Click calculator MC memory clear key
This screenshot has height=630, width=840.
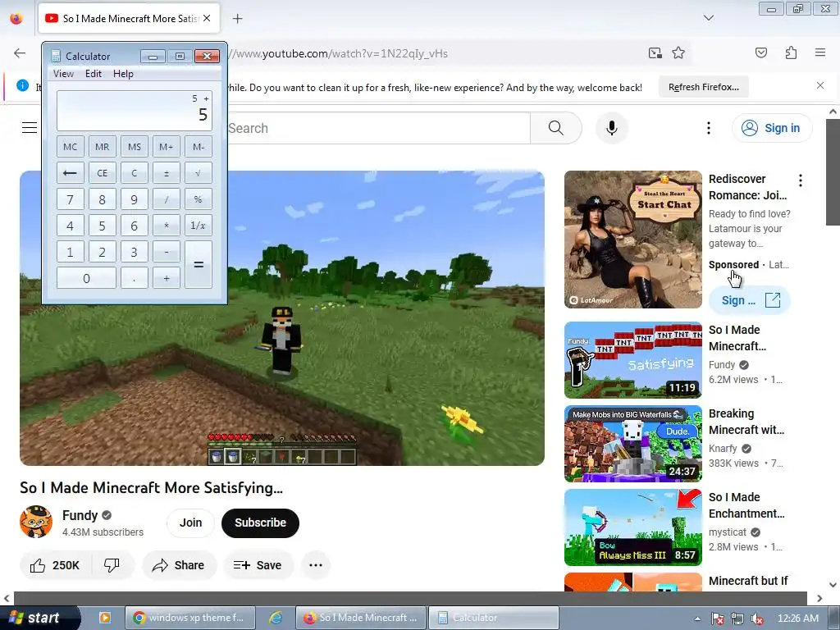71,147
